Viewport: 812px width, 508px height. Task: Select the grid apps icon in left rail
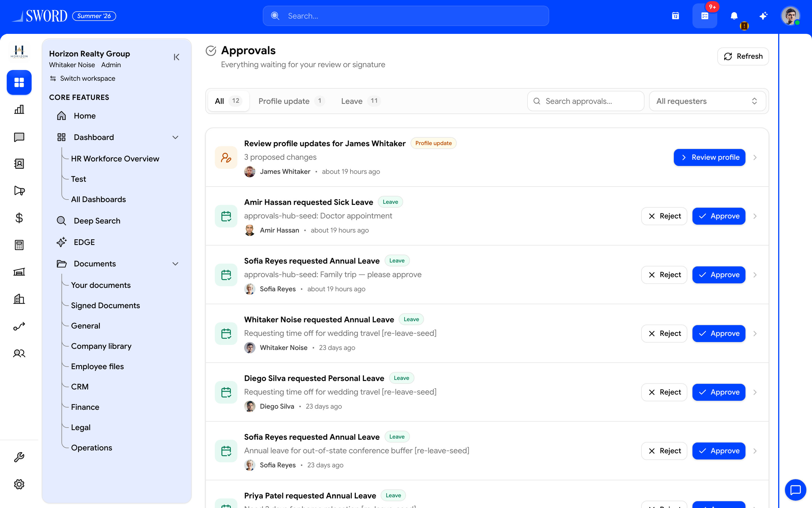(19, 82)
